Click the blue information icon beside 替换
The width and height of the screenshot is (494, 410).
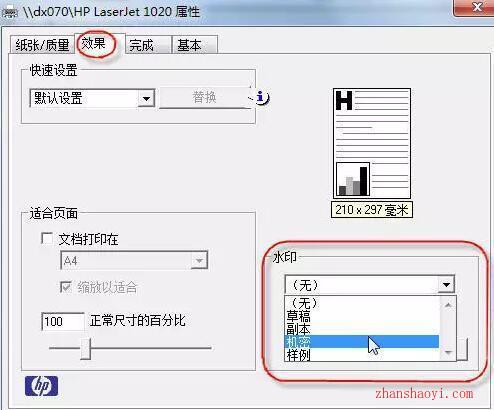(x=261, y=97)
